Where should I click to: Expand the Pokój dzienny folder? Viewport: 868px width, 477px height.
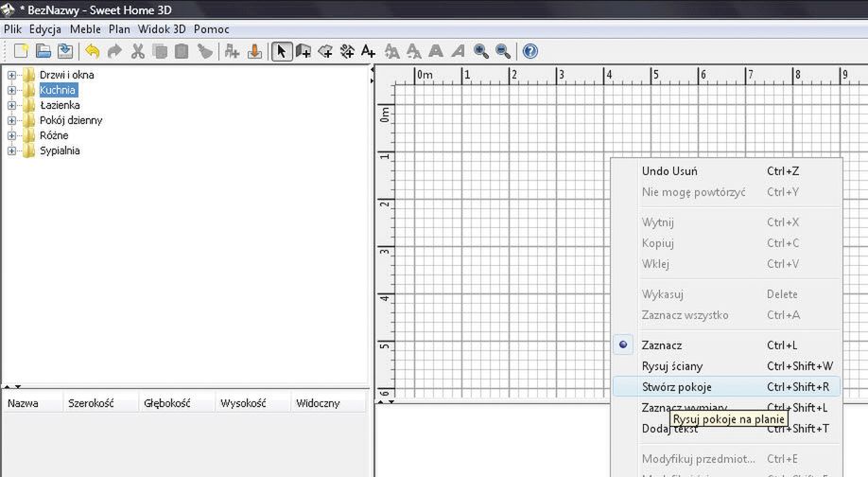click(x=11, y=120)
